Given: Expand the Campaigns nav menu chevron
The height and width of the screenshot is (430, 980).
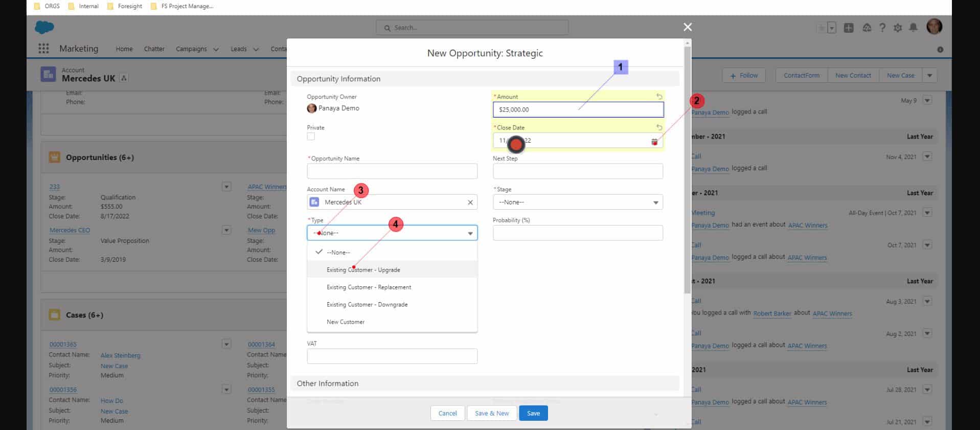Looking at the screenshot, I should click(216, 50).
